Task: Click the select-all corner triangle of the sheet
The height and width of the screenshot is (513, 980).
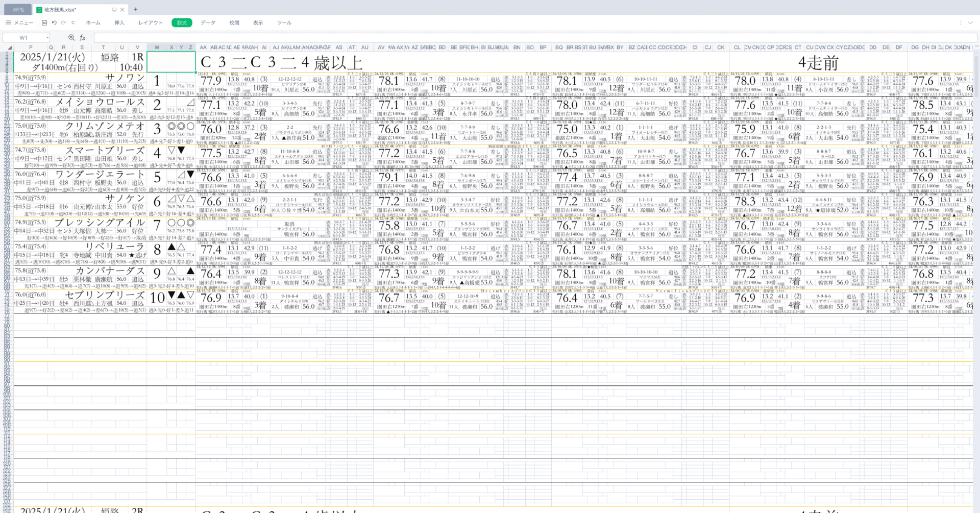Action: 10,47
